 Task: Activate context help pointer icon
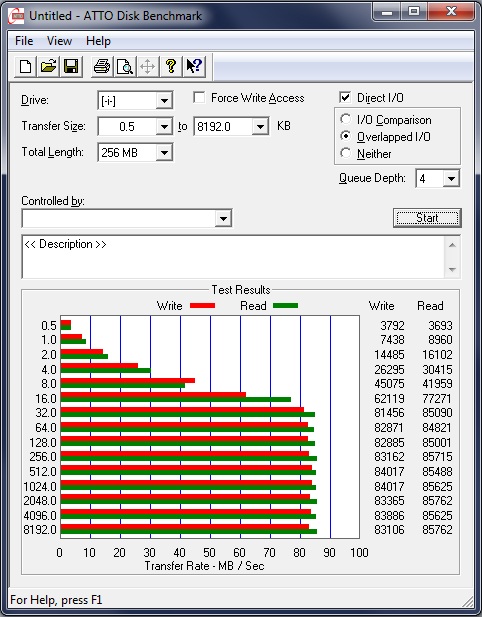pyautogui.click(x=194, y=66)
